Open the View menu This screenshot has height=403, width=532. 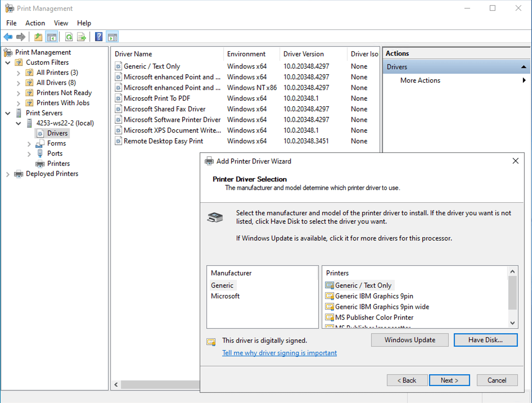pyautogui.click(x=61, y=23)
